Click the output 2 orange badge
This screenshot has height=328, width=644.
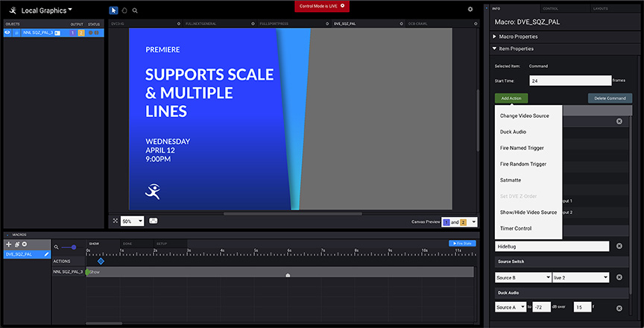coord(81,33)
